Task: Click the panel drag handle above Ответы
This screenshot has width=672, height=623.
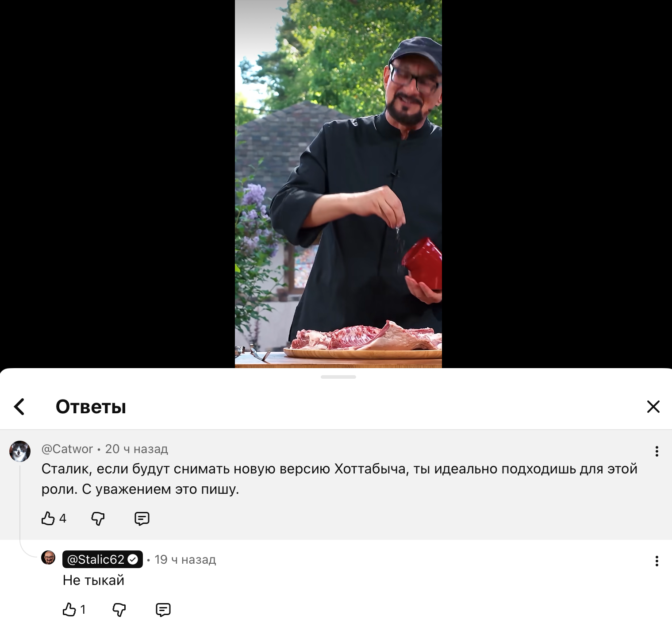Action: (338, 377)
